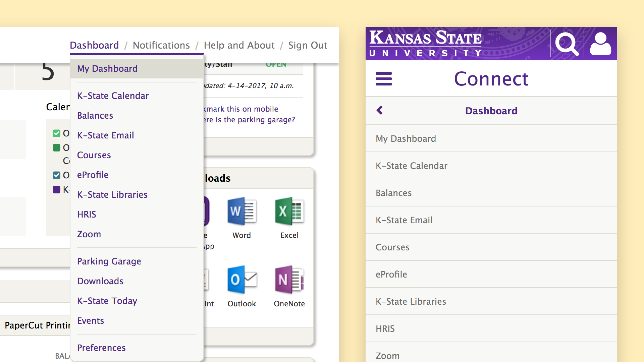Open Balances in mobile menu list

491,193
